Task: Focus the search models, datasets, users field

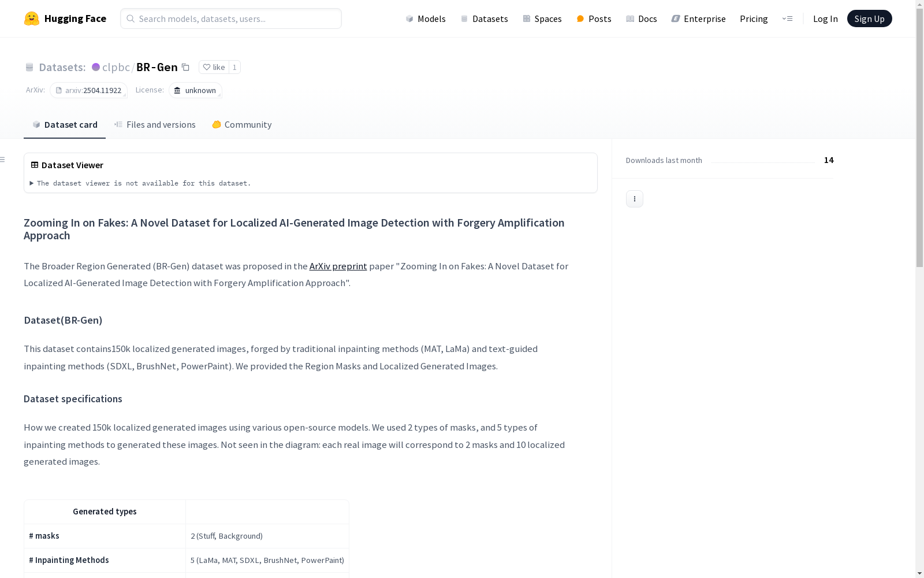Action: (231, 18)
